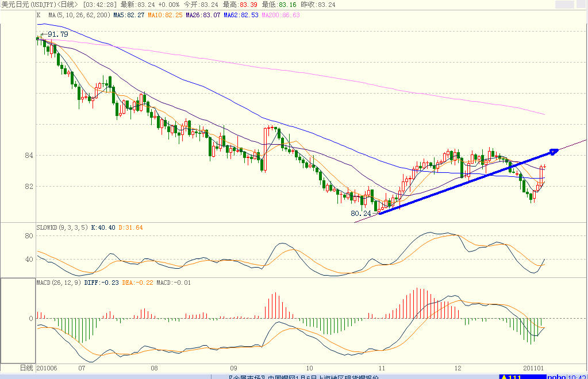Open the 金属市场 news ticker headline
Image resolution: width=588 pixels, height=379 pixels.
click(303, 377)
